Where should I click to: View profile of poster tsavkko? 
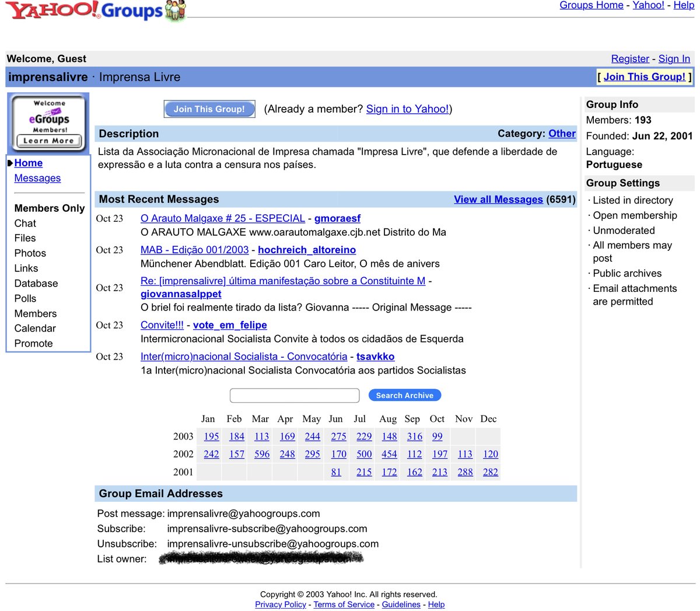376,356
